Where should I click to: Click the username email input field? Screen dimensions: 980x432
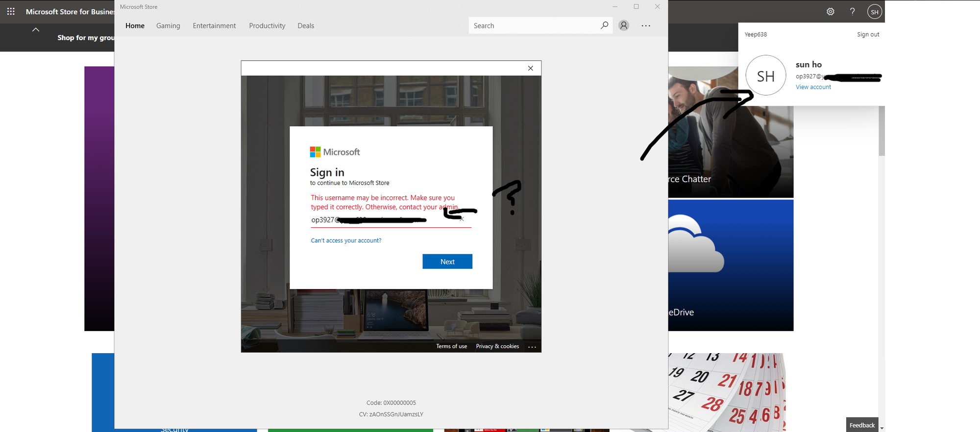coord(391,220)
